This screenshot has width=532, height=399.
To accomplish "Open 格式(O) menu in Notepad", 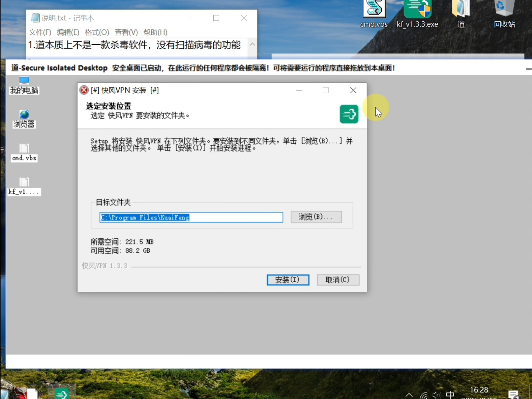I will [97, 32].
